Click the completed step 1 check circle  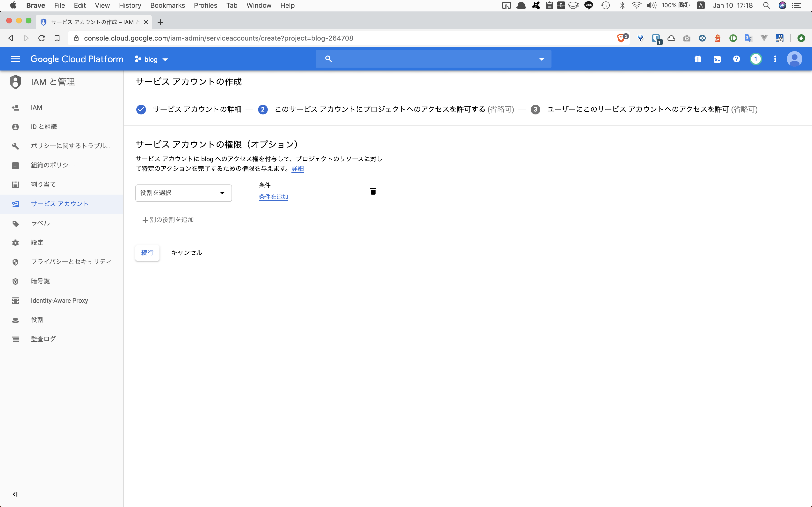(141, 109)
